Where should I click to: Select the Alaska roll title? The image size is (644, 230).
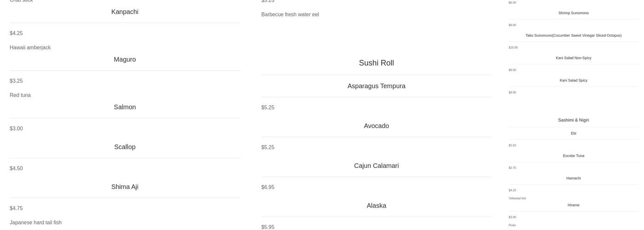(x=376, y=206)
